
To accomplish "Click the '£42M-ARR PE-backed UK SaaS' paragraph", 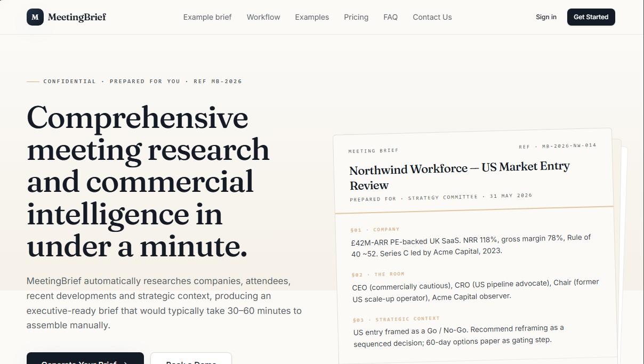I will tap(471, 245).
